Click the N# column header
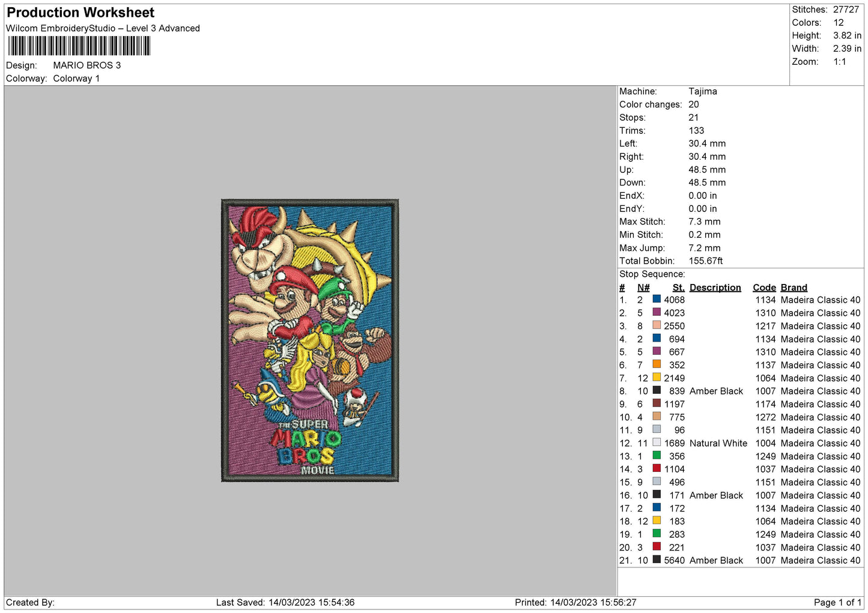 643,288
